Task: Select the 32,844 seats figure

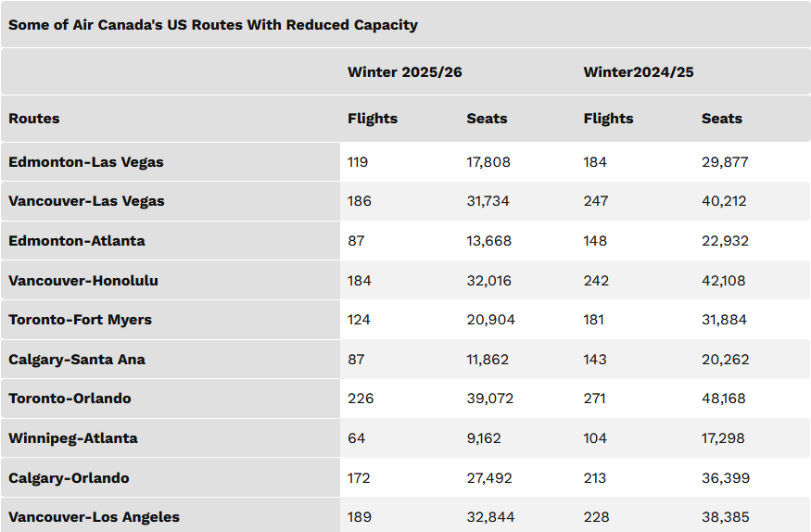Action: pos(490,517)
